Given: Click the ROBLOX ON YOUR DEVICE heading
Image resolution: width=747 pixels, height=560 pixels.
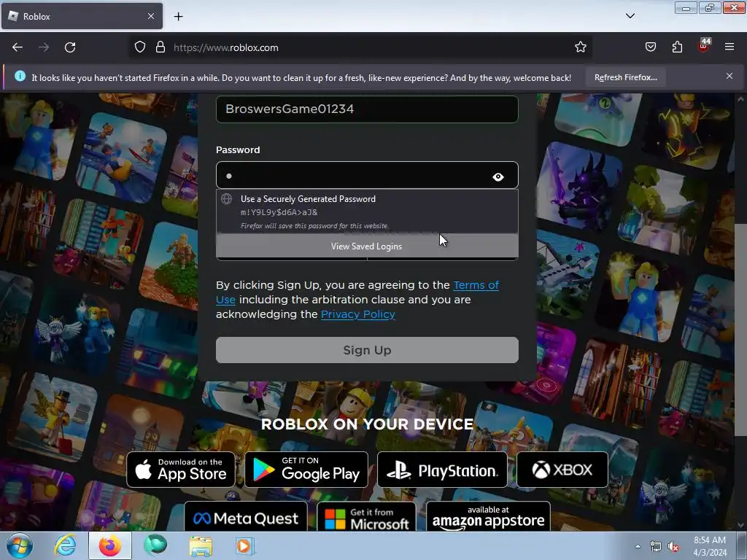Looking at the screenshot, I should tap(368, 424).
